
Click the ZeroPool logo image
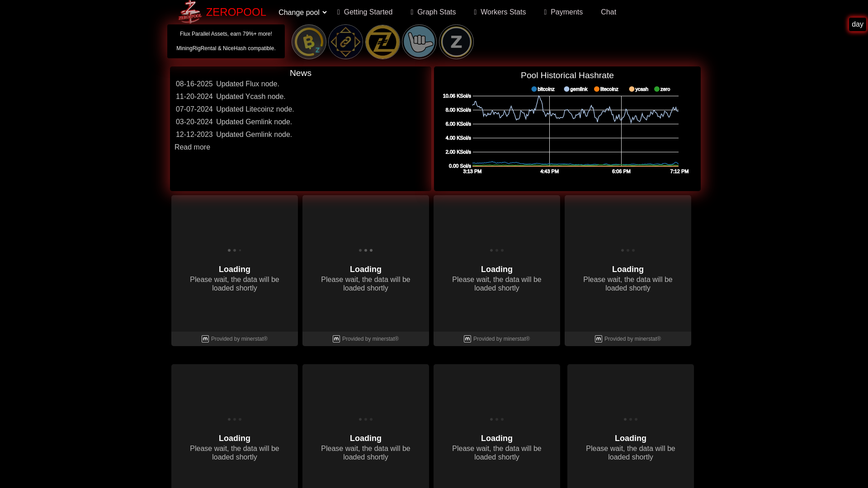pos(189,12)
